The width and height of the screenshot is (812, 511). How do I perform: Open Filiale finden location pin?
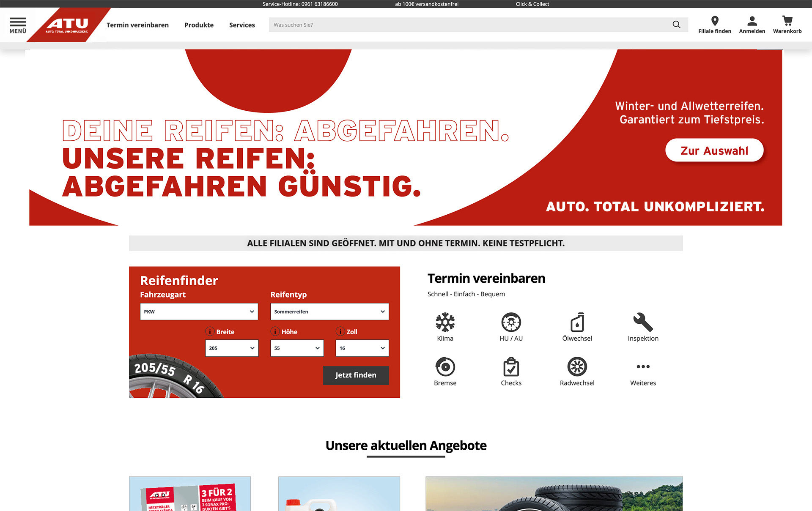(714, 21)
